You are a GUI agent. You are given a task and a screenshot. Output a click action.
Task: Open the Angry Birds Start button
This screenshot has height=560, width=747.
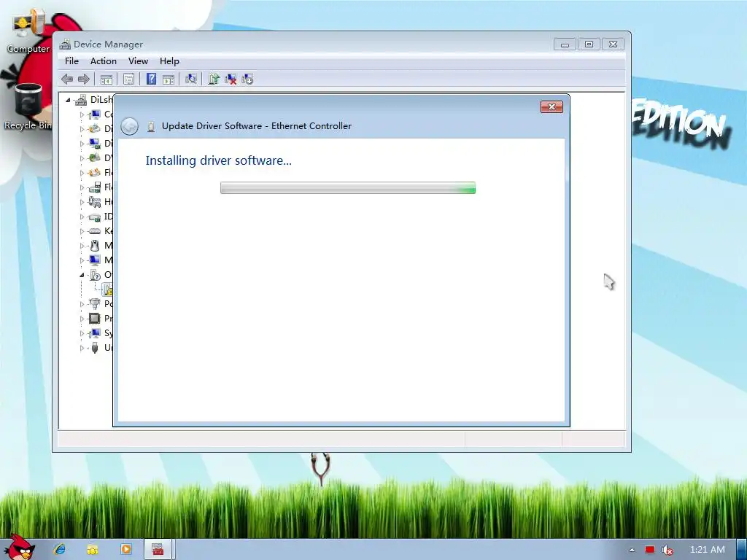tap(19, 548)
